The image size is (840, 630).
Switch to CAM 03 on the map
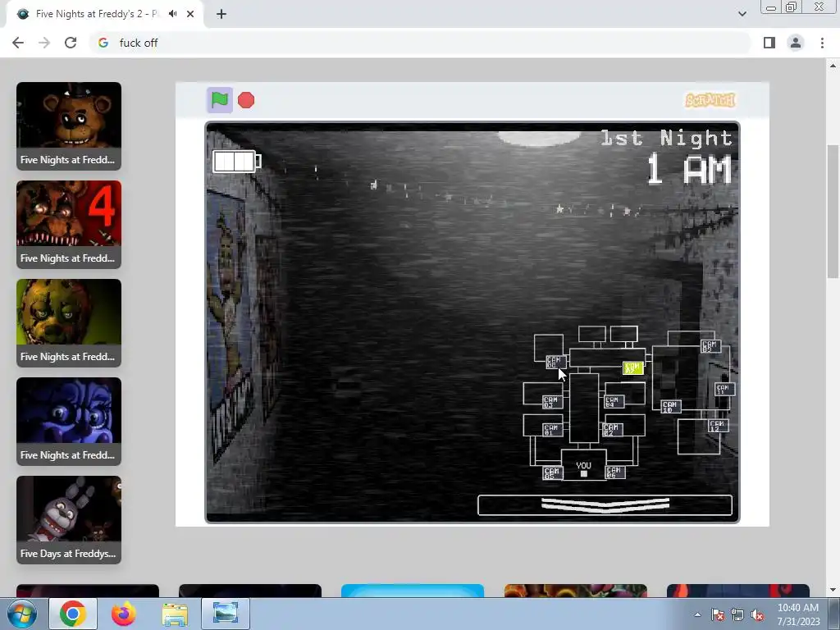pyautogui.click(x=552, y=402)
